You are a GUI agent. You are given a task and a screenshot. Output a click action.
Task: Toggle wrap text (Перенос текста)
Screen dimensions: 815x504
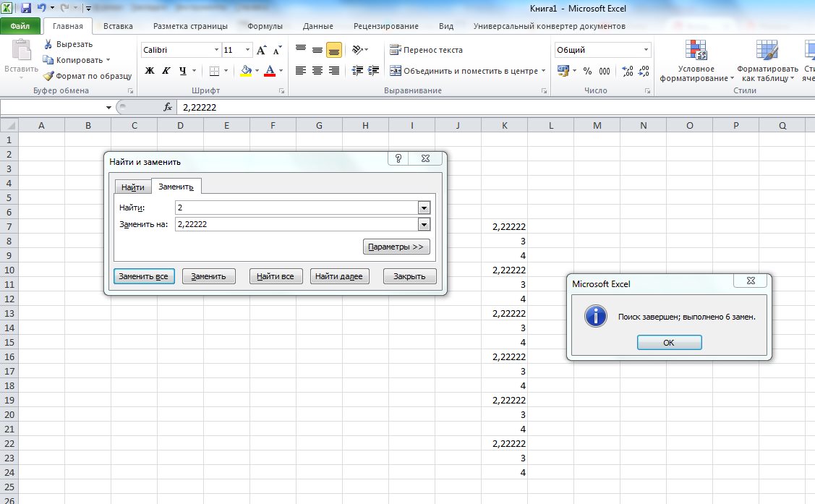(x=426, y=50)
